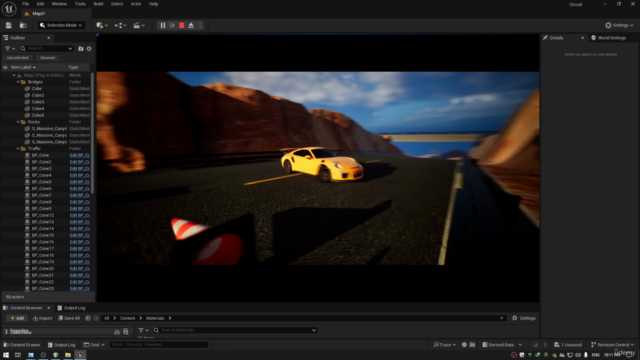Open the Window menu
This screenshot has height=360, width=640.
tap(59, 4)
